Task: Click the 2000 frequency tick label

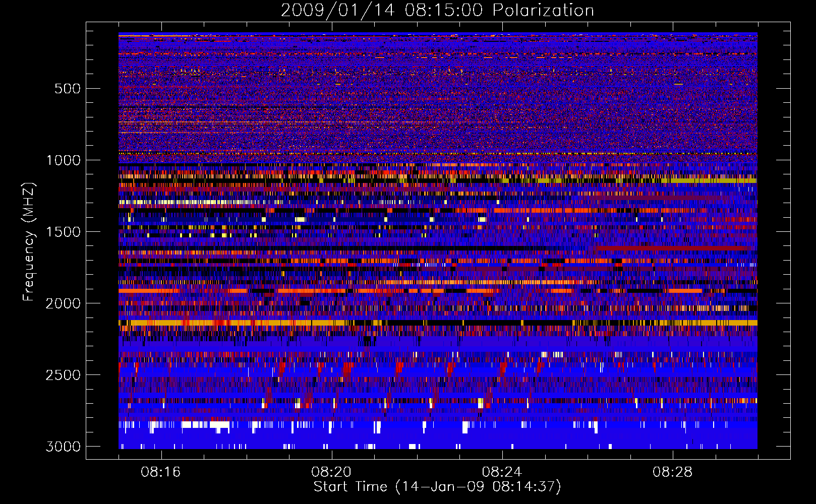Action: (64, 303)
